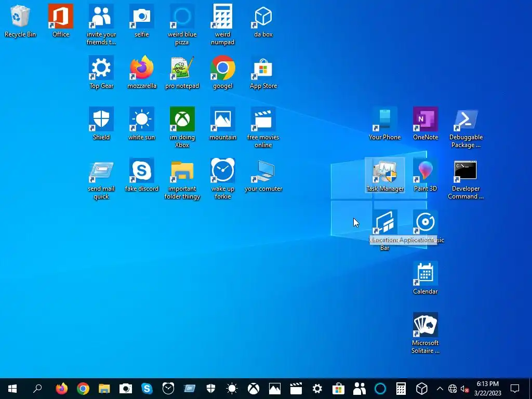Viewport: 532px width, 399px height.
Task: Open Movies & TV clapperboard on taskbar
Action: pos(296,389)
